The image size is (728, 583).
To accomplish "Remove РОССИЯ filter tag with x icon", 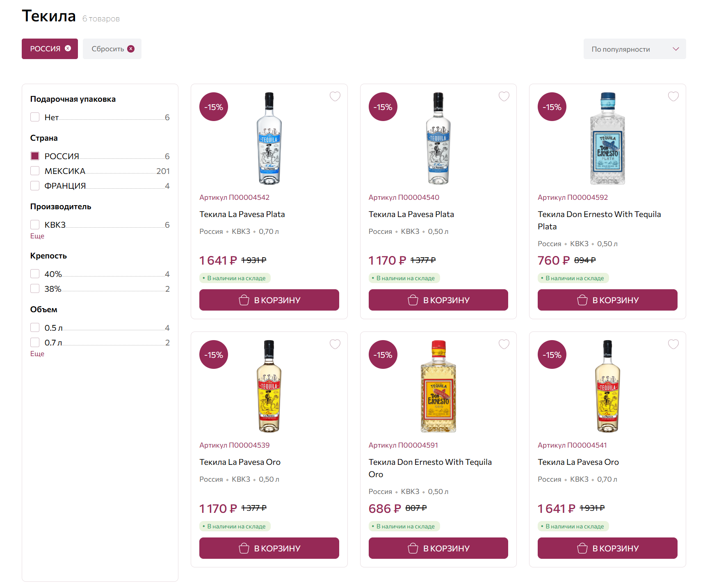I will (68, 48).
